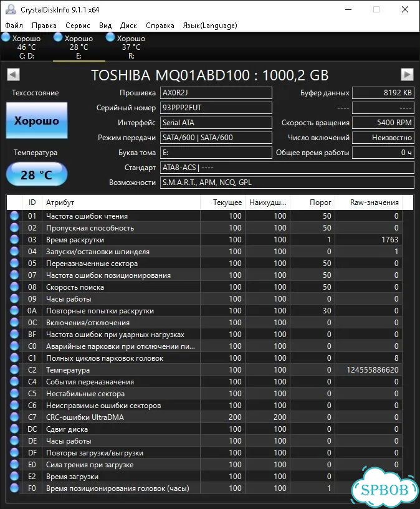
Task: Click status orb for Переназначенные сектора row
Action: pos(14,264)
